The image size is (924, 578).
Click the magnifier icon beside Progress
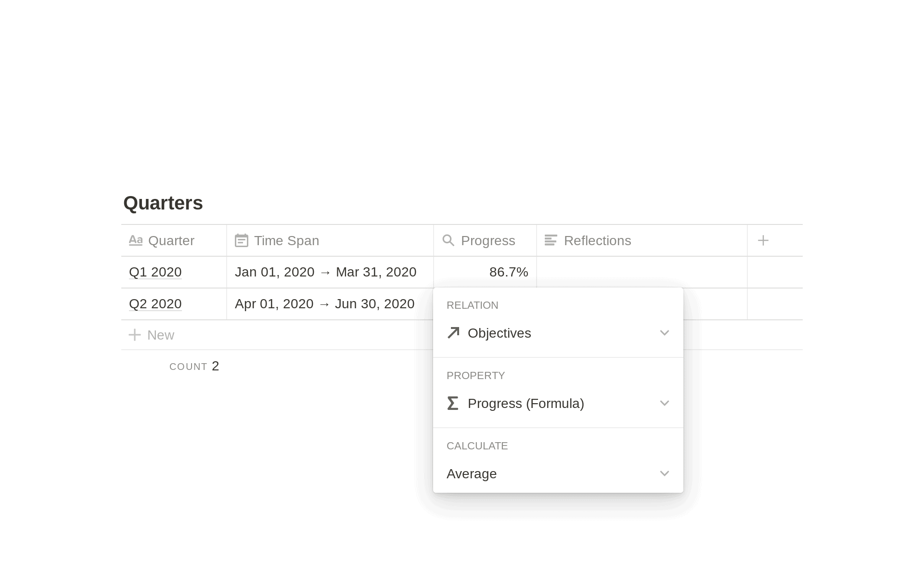coord(448,240)
